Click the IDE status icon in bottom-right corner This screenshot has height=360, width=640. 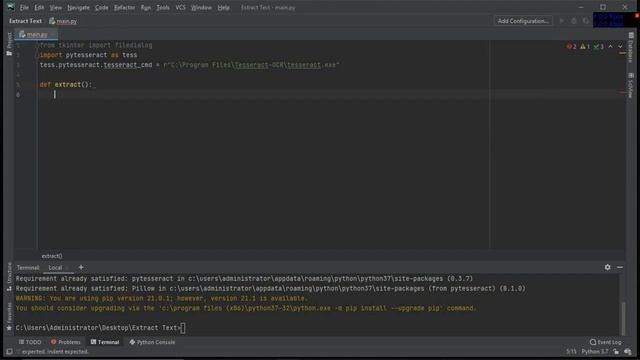pyautogui.click(x=628, y=351)
